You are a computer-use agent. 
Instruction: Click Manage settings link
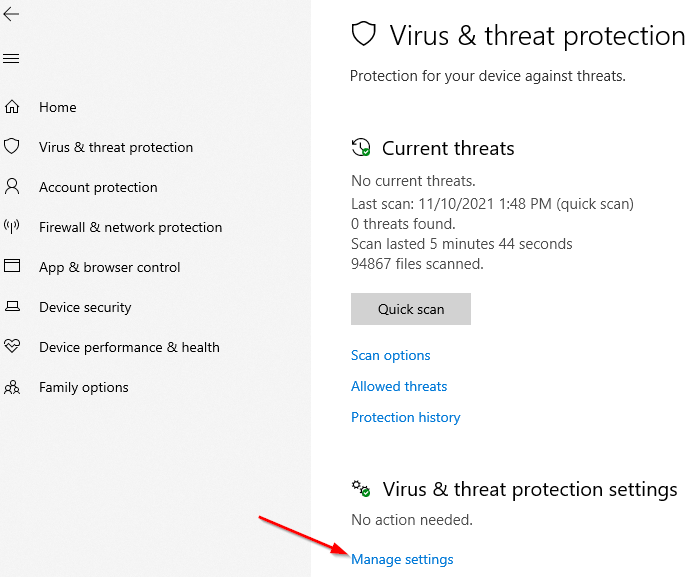402,559
